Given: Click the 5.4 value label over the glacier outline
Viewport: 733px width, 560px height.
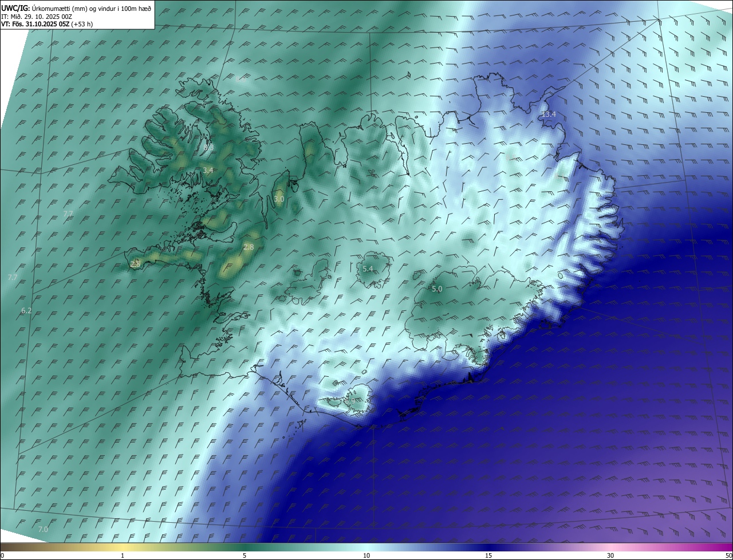Looking at the screenshot, I should [368, 269].
